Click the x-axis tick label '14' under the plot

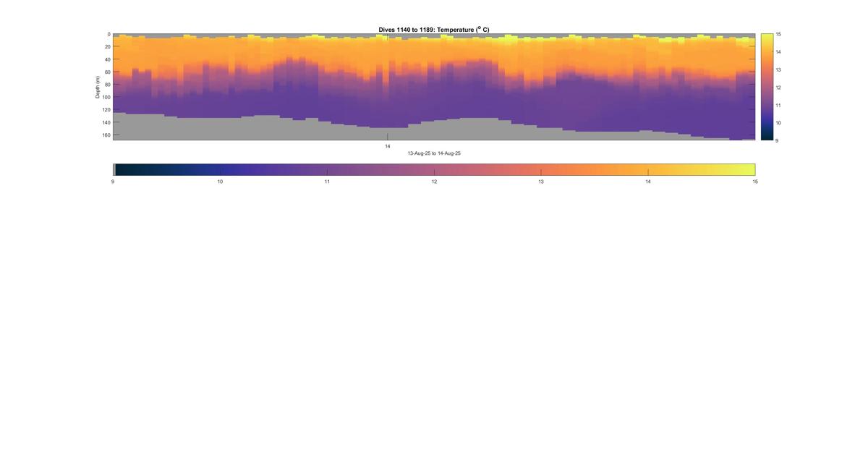pyautogui.click(x=387, y=146)
